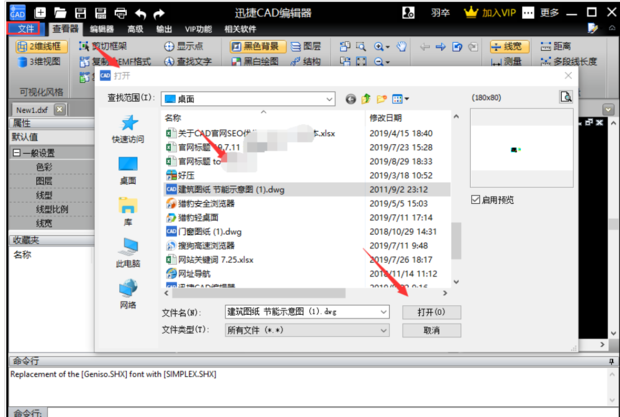620x417 pixels.
Task: Open the 结构 tool
Action: coord(306,61)
